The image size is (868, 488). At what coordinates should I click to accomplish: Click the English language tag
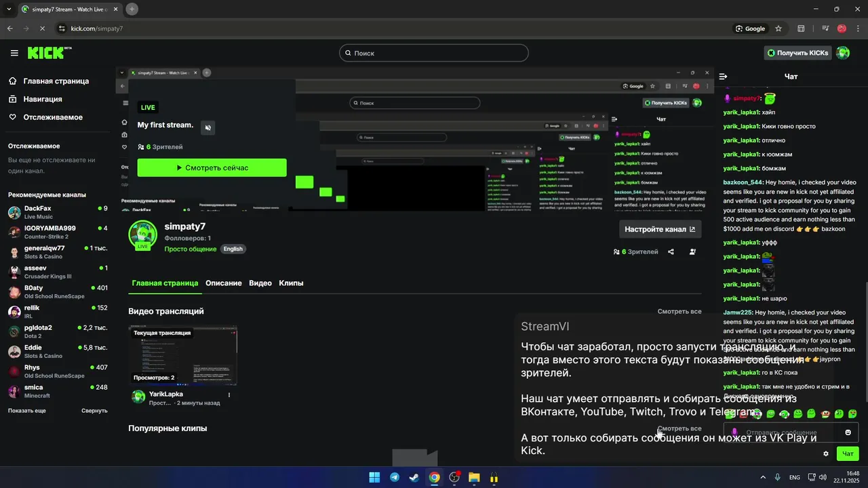pyautogui.click(x=233, y=249)
